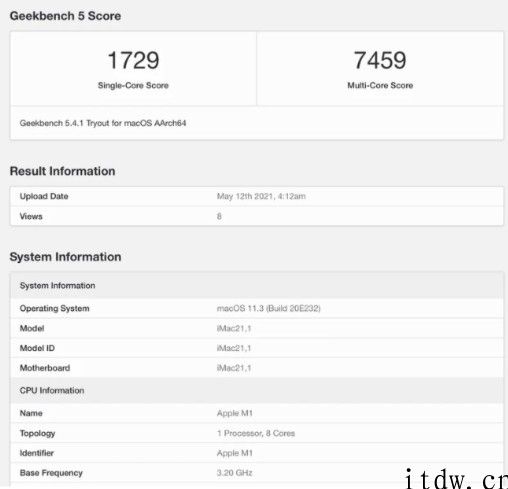Select the Single-Core Score label

[133, 85]
